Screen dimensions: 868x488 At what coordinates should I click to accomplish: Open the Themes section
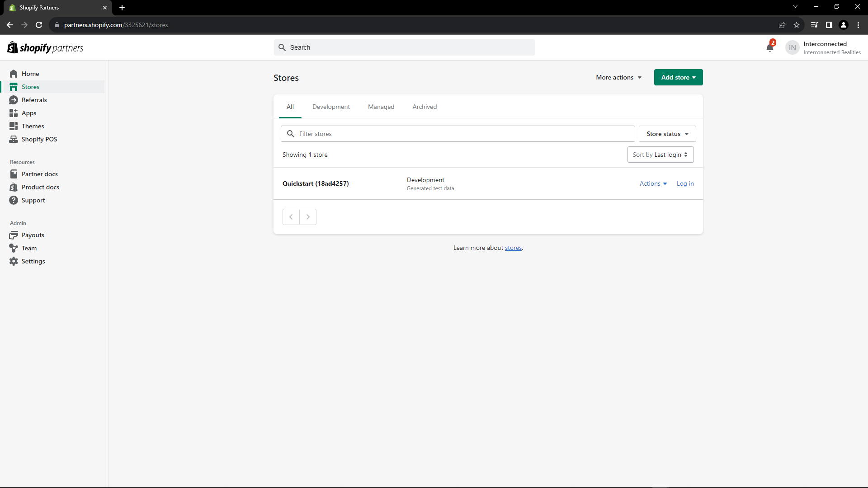pos(32,126)
